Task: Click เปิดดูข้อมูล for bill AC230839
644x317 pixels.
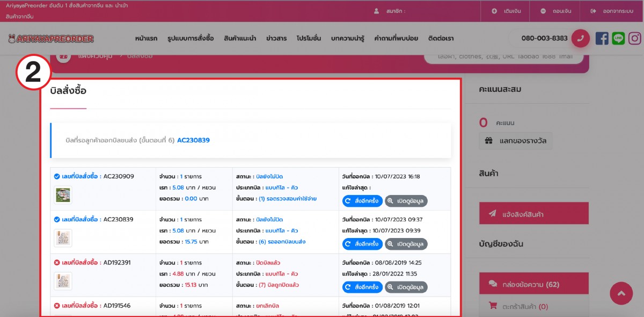Action: click(x=406, y=243)
